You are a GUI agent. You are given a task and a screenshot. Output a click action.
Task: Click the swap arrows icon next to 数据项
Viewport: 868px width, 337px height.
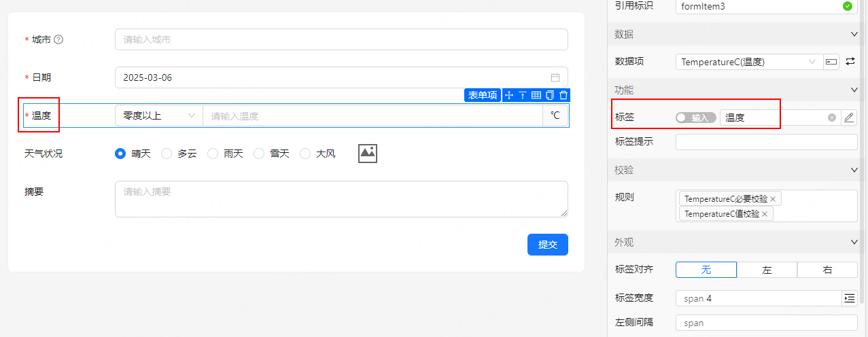(x=850, y=62)
